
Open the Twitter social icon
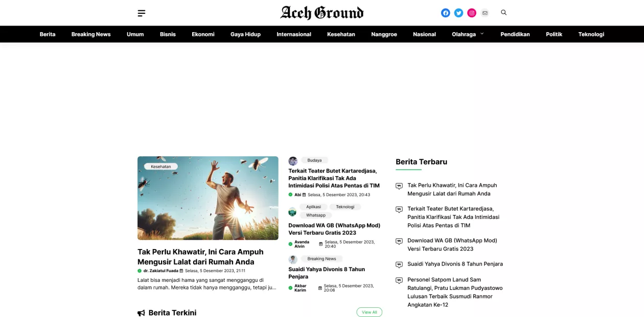pos(459,13)
